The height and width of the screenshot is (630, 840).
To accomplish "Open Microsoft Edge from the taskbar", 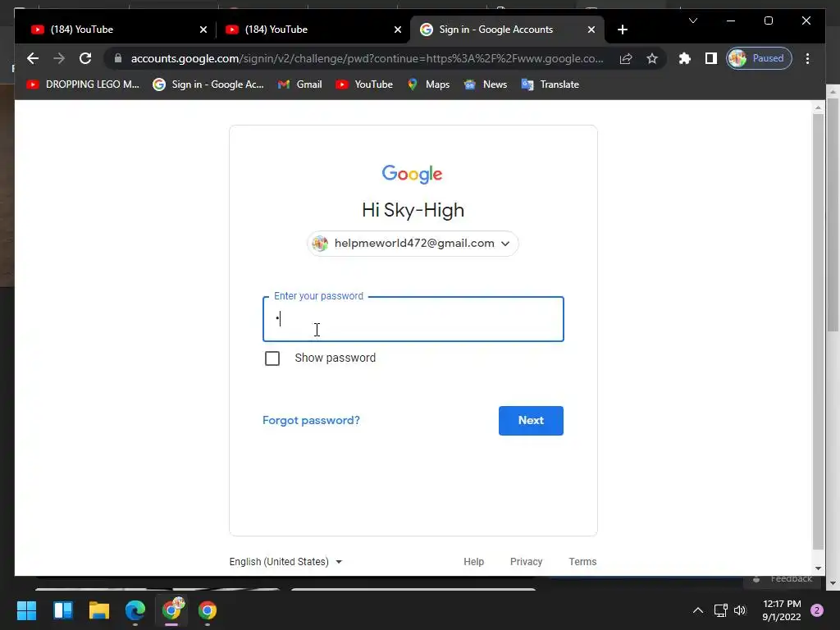I will pos(135,610).
